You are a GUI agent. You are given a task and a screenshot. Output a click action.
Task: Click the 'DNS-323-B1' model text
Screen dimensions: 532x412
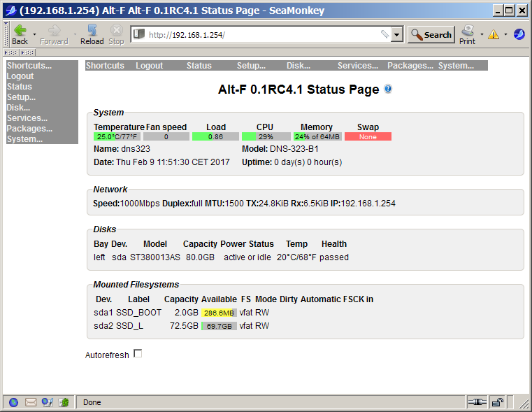coord(294,149)
